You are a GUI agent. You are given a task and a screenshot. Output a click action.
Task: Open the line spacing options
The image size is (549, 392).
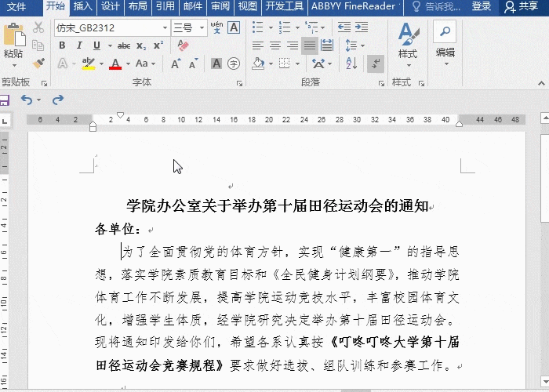pos(354,45)
